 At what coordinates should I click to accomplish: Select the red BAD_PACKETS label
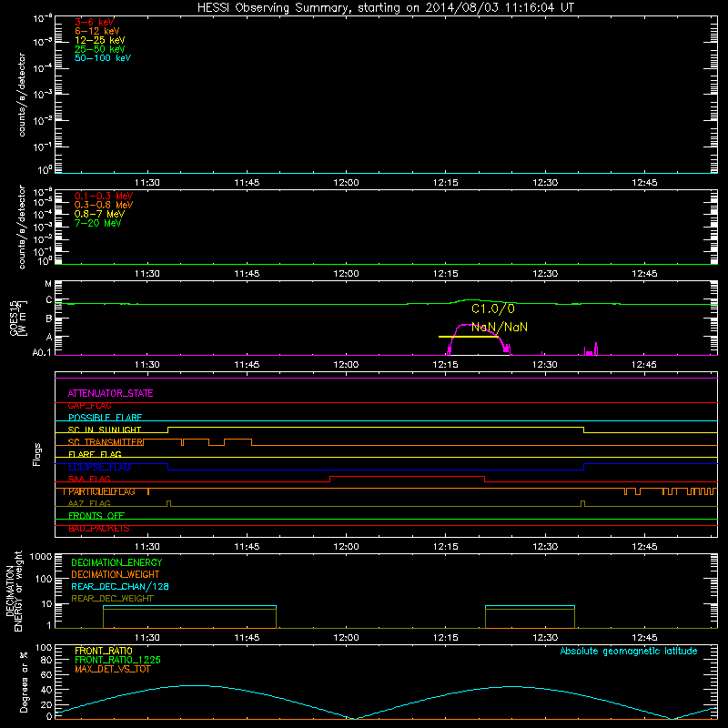click(99, 529)
